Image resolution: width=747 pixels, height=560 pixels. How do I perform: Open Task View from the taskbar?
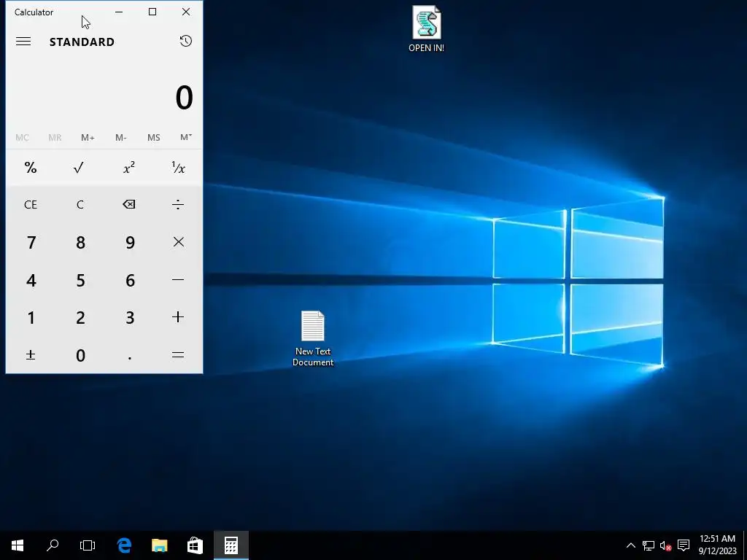pyautogui.click(x=88, y=545)
